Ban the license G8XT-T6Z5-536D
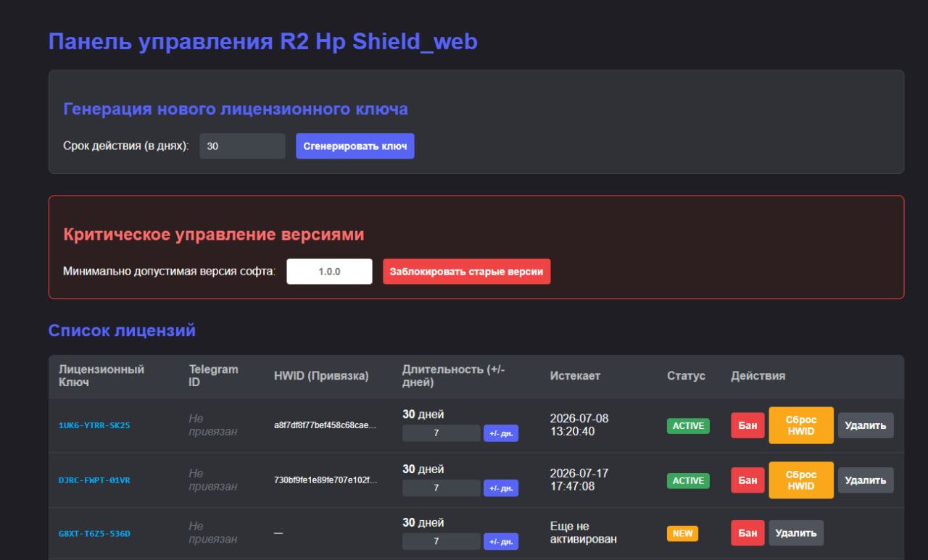This screenshot has height=560, width=928. 747,533
